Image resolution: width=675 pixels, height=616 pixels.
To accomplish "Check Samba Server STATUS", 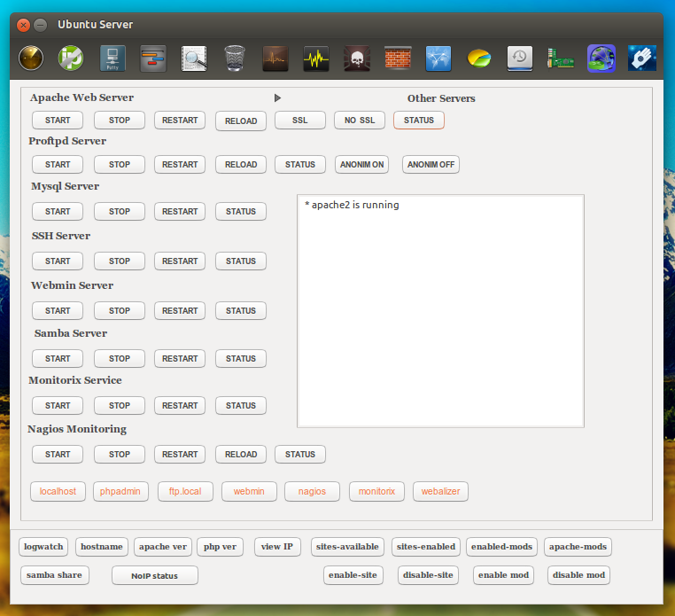I will [241, 358].
